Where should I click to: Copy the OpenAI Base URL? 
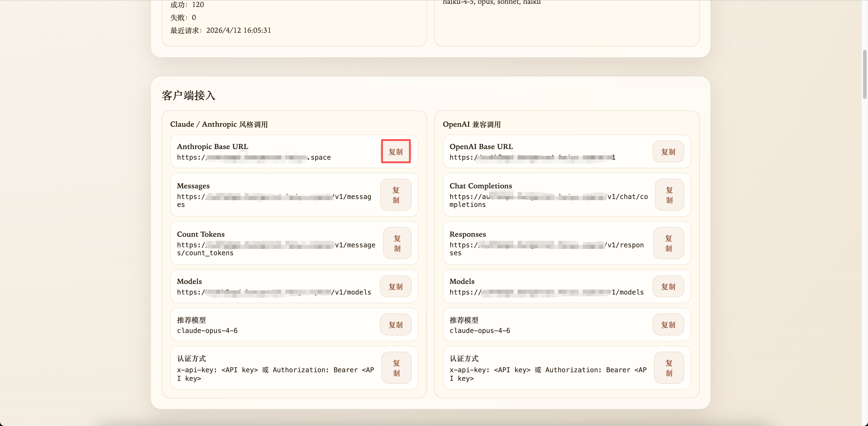[x=668, y=152]
